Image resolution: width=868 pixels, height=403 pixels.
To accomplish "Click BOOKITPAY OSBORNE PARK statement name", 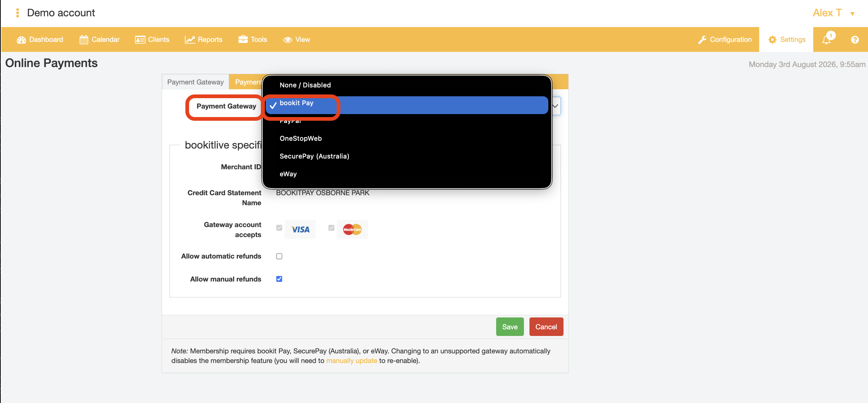I will [x=323, y=193].
